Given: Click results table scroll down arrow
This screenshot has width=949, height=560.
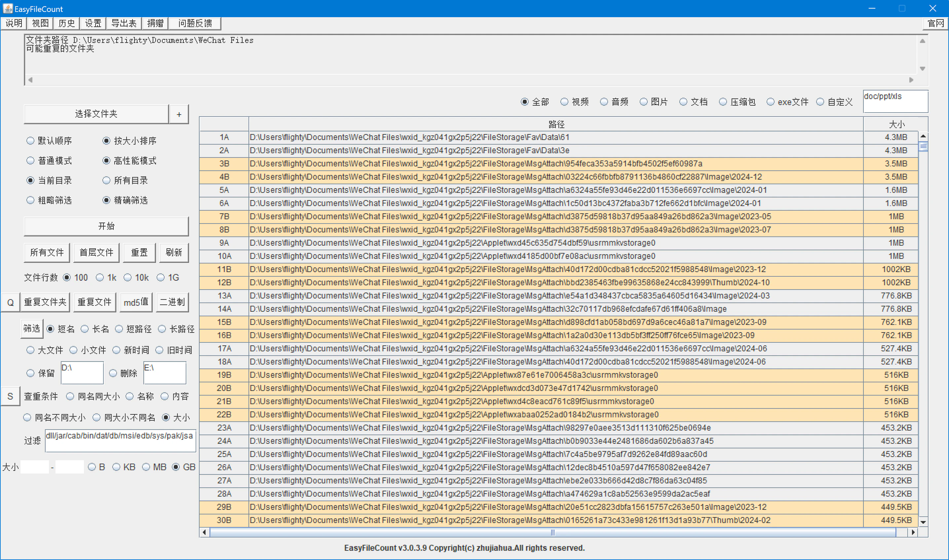Looking at the screenshot, I should click(923, 522).
